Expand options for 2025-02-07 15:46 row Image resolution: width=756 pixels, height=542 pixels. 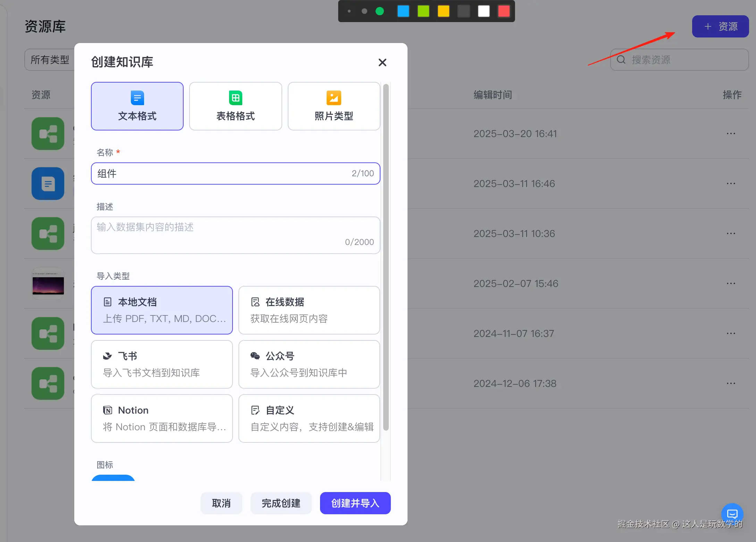(731, 283)
